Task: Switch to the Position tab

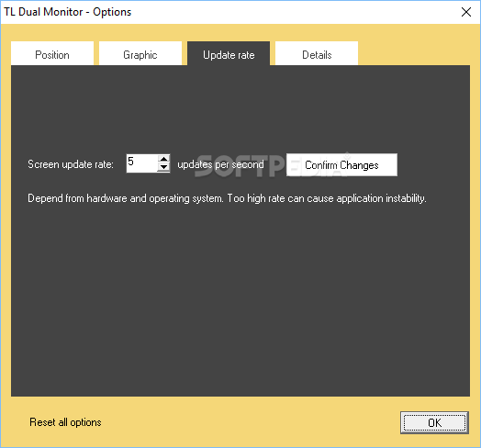Action: click(52, 53)
